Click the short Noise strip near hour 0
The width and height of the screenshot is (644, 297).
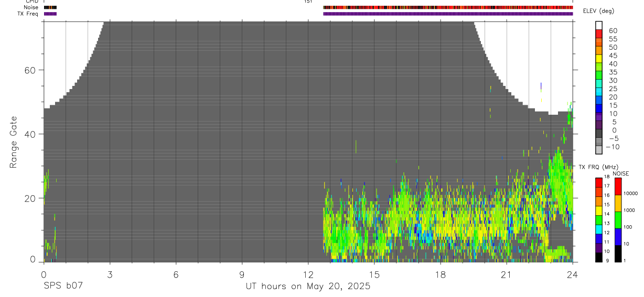tap(50, 7)
